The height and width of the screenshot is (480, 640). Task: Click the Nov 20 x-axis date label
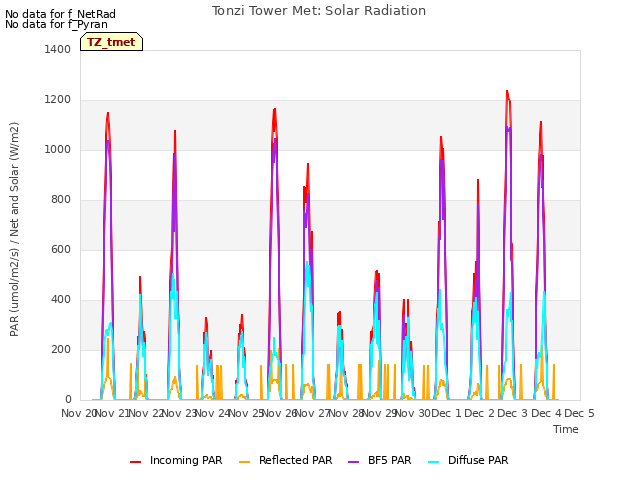(78, 413)
